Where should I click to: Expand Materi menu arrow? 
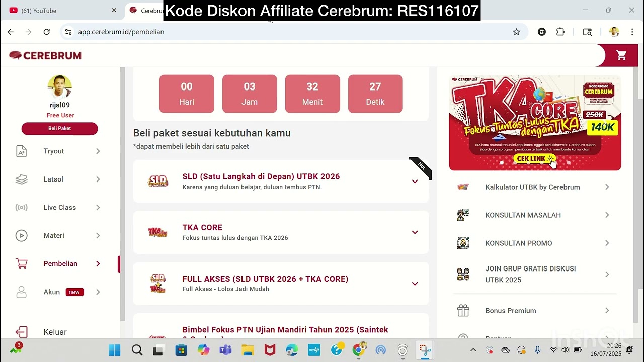[x=98, y=236]
